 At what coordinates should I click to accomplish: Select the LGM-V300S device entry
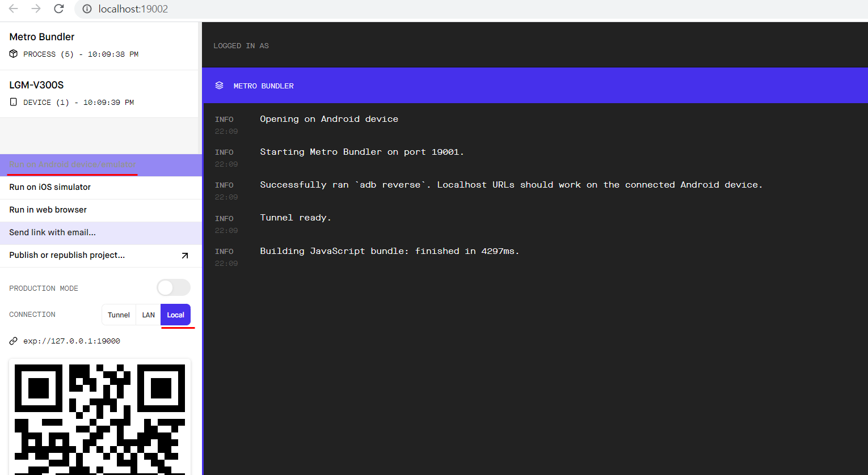pyautogui.click(x=99, y=94)
